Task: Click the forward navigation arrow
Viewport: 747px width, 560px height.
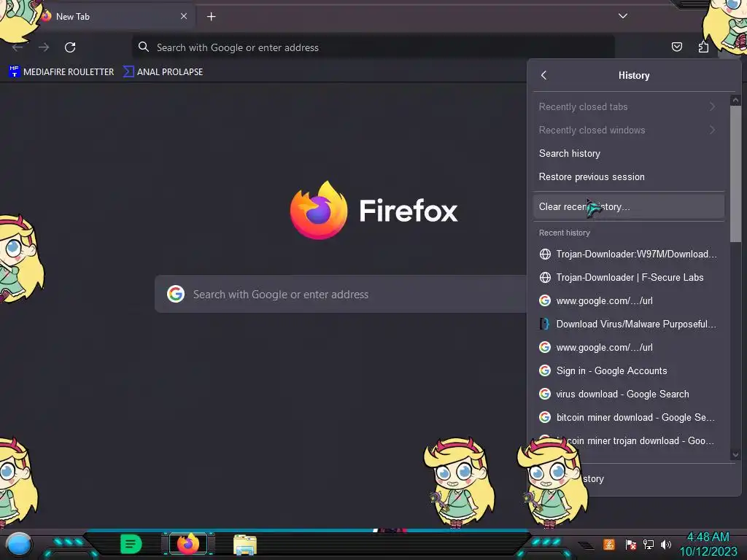Action: [44, 47]
